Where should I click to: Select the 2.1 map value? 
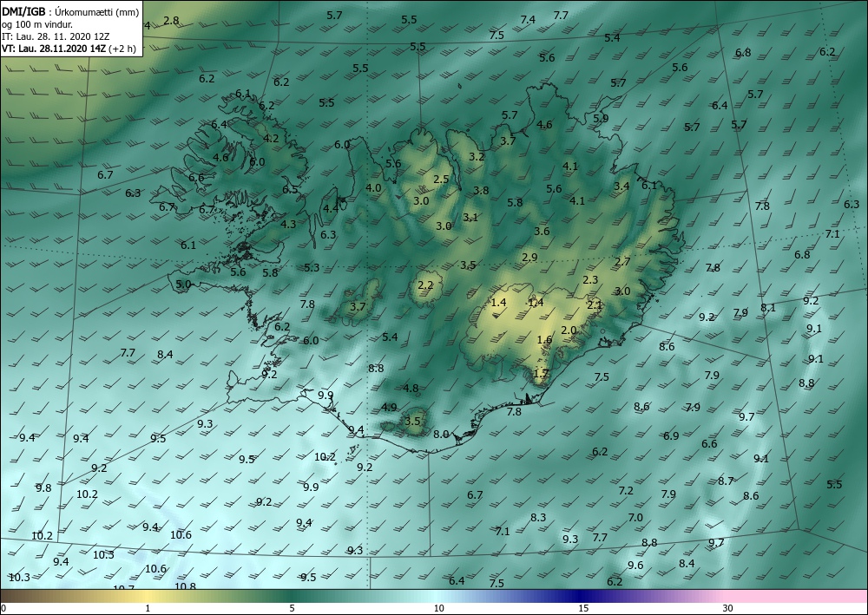point(595,305)
